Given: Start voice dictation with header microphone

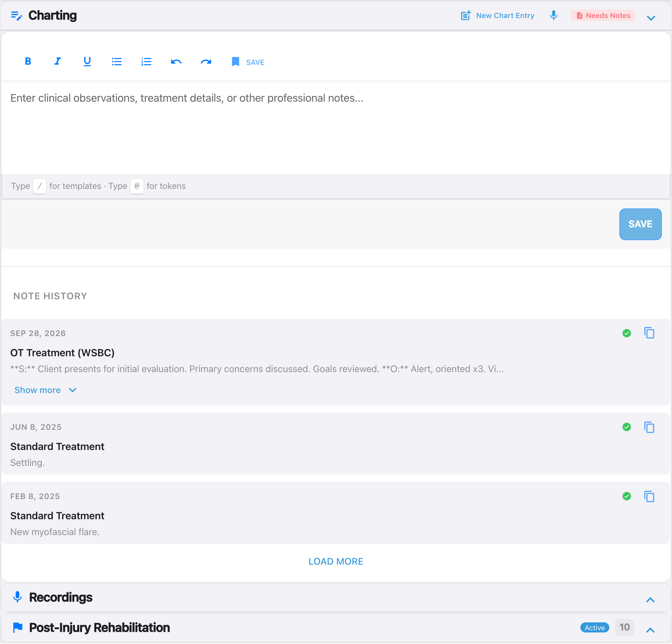Looking at the screenshot, I should coord(554,16).
